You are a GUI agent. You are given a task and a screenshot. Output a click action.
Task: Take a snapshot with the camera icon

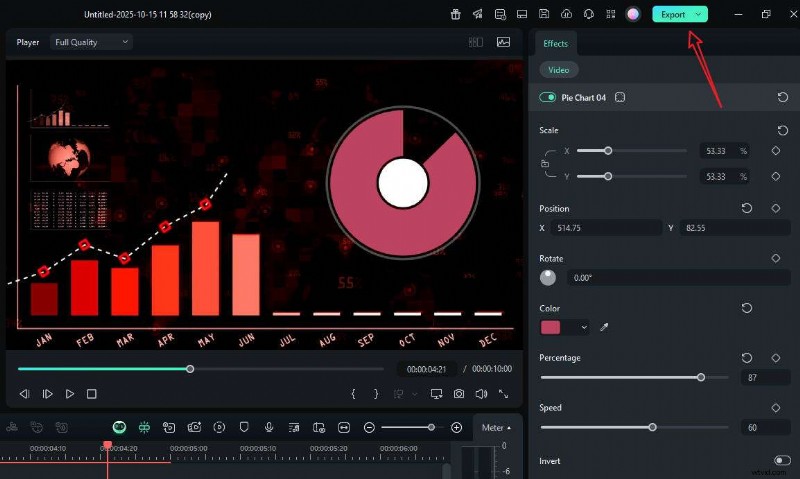(459, 394)
